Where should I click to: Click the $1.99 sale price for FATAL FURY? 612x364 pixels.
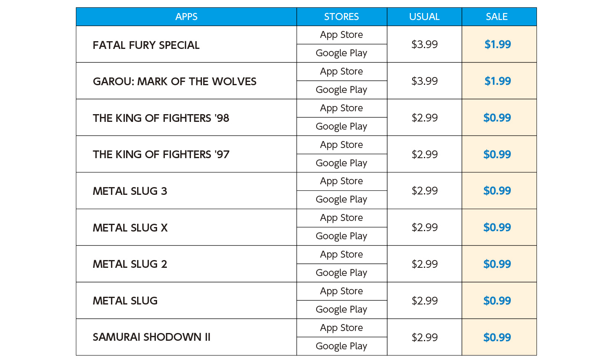497,44
